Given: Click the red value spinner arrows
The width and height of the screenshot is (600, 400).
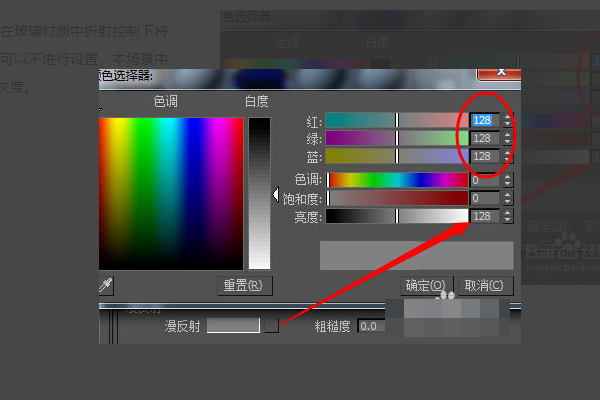Looking at the screenshot, I should pyautogui.click(x=507, y=120).
